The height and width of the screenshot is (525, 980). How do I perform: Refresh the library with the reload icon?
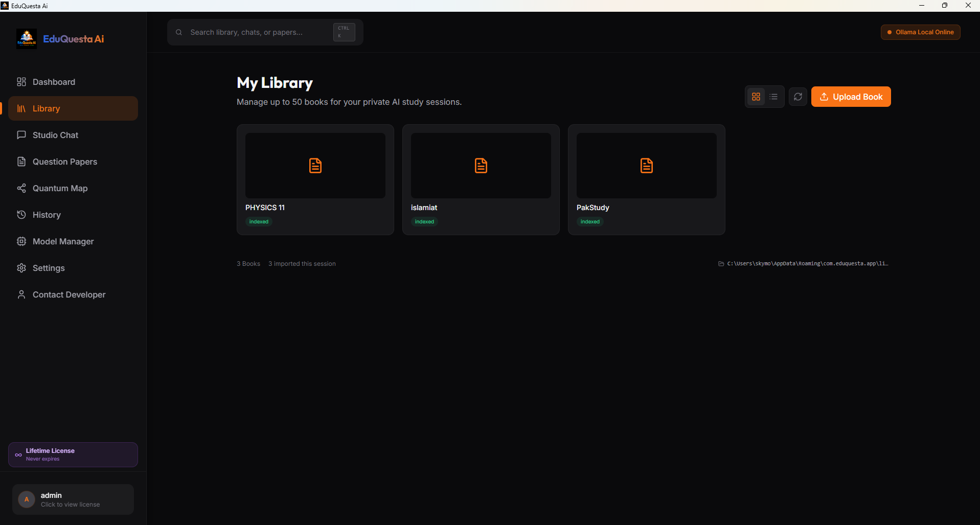pos(797,97)
